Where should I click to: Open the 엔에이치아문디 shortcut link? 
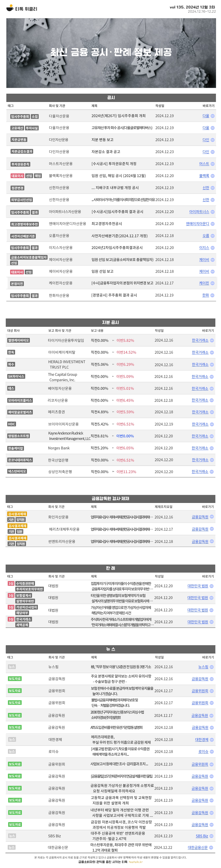[x=197, y=224]
